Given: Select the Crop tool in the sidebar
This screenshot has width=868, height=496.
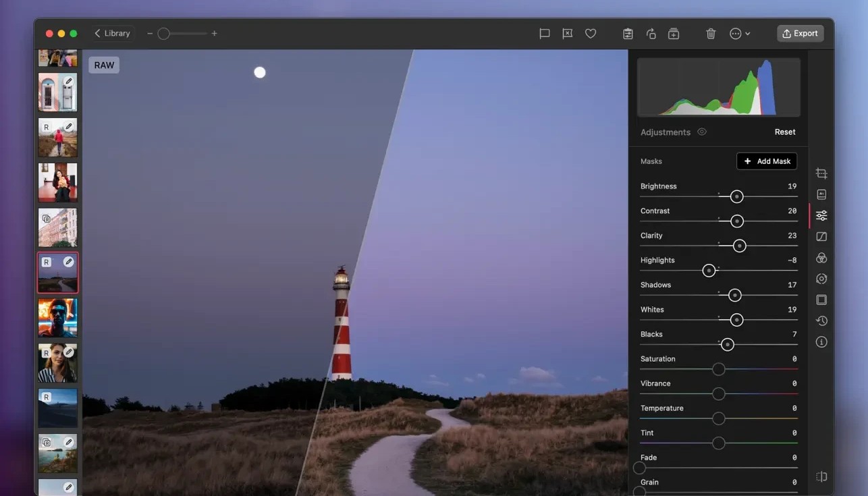Looking at the screenshot, I should [x=821, y=173].
